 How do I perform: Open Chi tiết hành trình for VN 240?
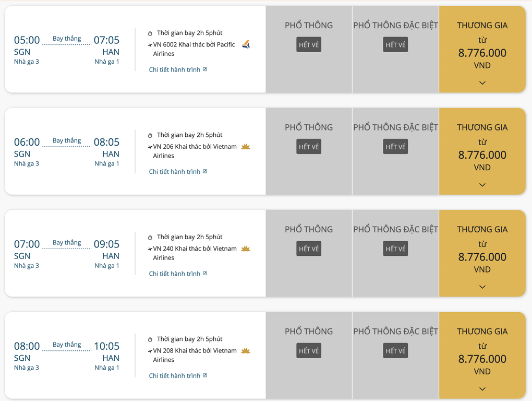(x=175, y=274)
